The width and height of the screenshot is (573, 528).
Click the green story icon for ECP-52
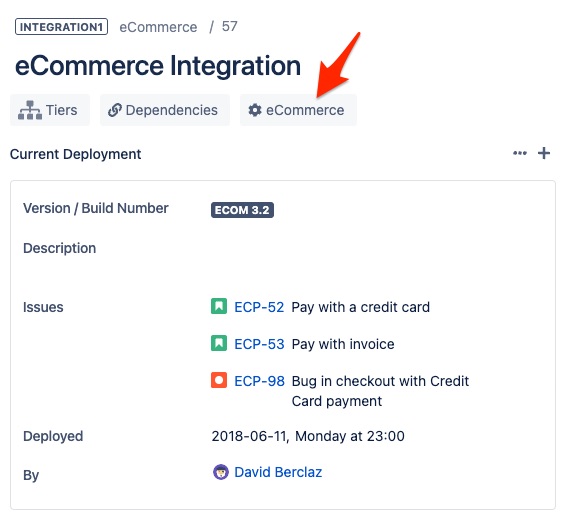point(219,306)
